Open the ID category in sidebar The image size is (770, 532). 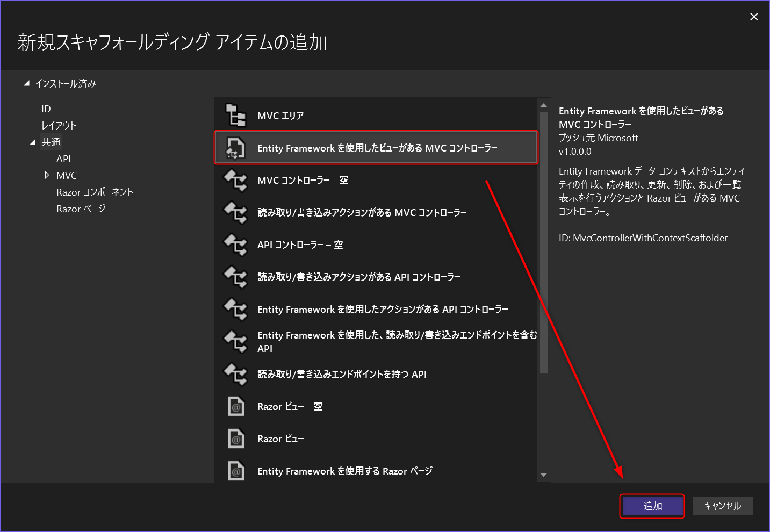(46, 109)
